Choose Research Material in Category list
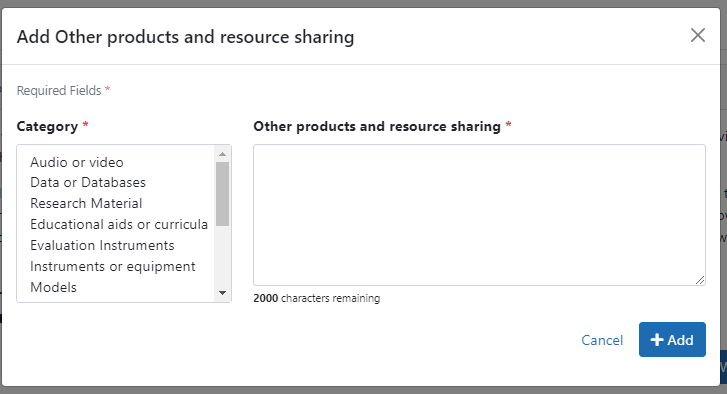 coord(86,203)
